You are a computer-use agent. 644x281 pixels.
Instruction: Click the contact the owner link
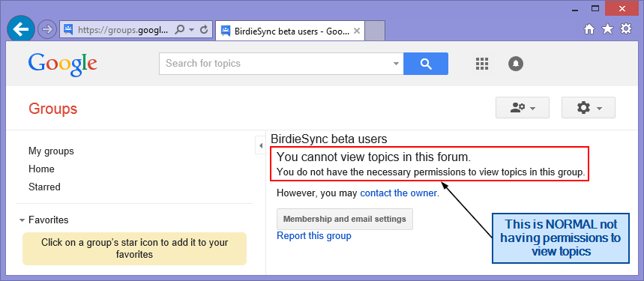coord(398,193)
